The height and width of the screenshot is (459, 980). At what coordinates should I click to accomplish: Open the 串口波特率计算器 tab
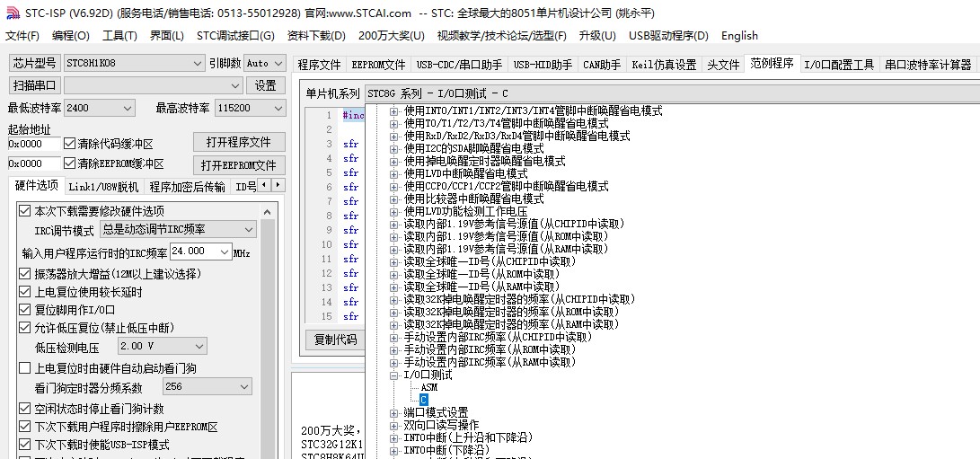coord(928,65)
